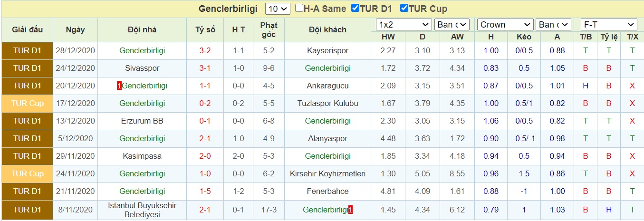This screenshot has height=221, width=644.
Task: Click the Tỷ số column header
Action: click(205, 30)
